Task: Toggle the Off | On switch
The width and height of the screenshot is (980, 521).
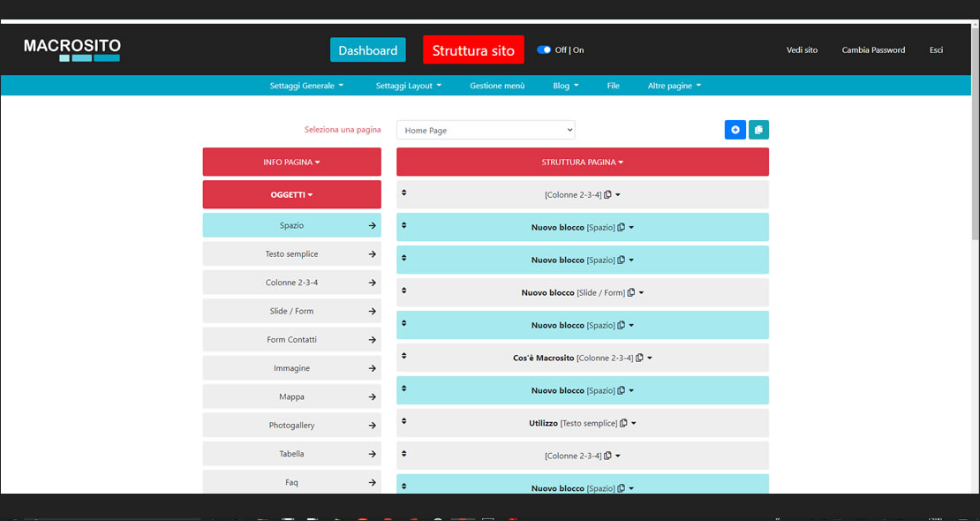Action: click(544, 50)
